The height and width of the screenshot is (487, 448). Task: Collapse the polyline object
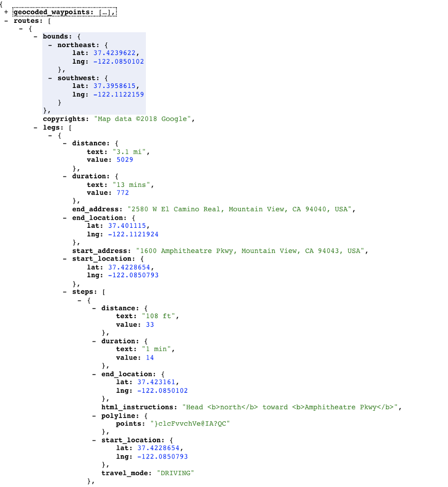[93, 415]
